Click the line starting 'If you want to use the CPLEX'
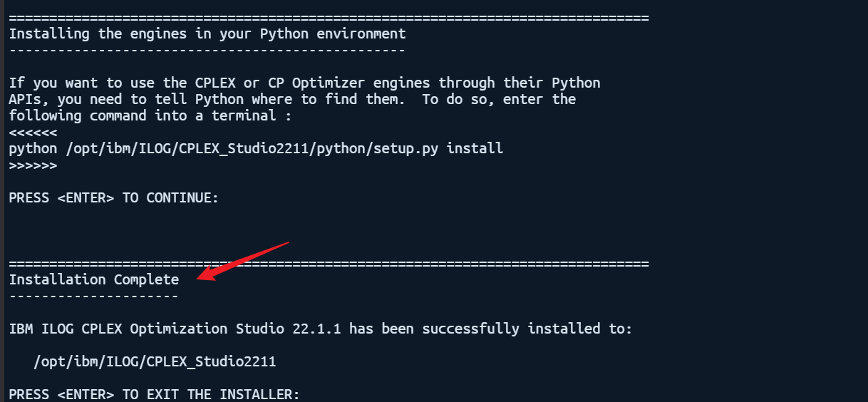Screen dimensions: 868x402 pos(305,83)
